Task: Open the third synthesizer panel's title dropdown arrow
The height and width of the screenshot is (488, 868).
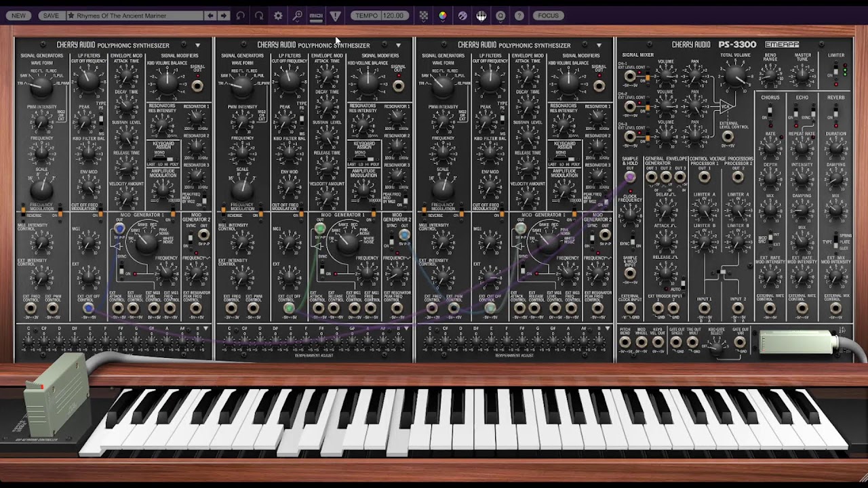Action: click(x=599, y=45)
